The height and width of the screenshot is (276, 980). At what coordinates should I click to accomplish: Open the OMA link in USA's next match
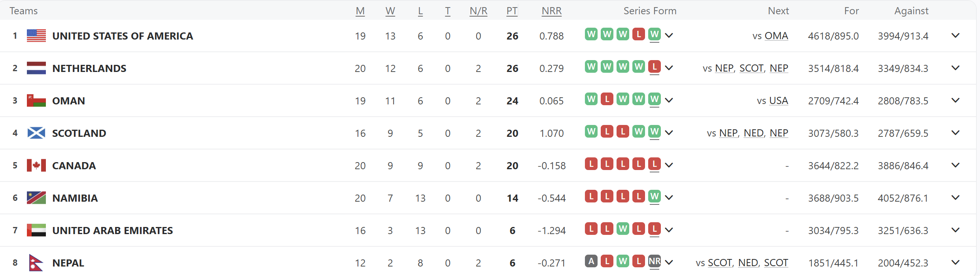(x=776, y=36)
